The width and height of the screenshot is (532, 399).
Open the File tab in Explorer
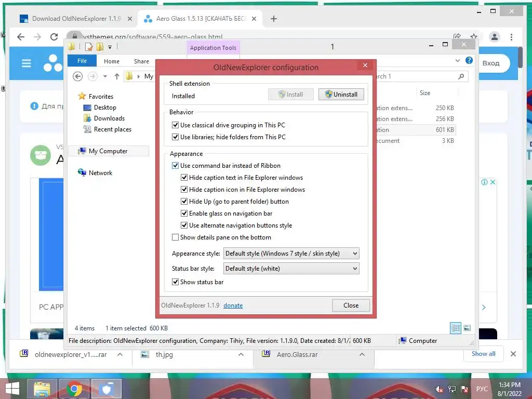coord(82,61)
